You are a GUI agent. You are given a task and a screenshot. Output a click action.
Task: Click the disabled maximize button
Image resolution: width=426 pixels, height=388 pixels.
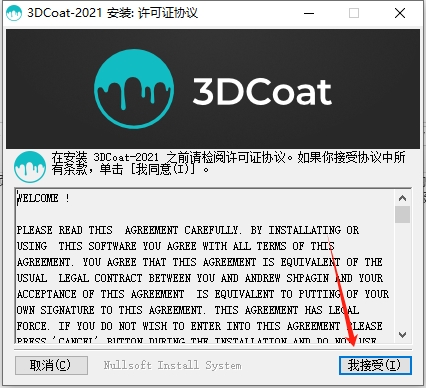tap(354, 13)
